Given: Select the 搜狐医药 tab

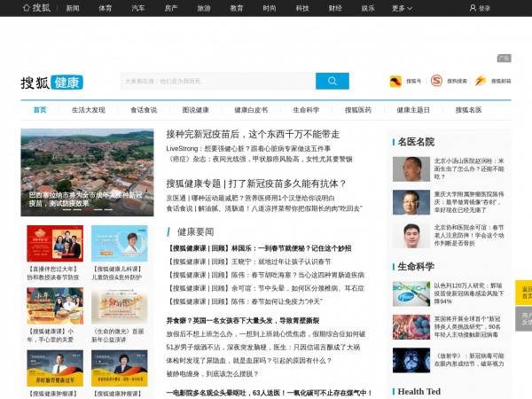Looking at the screenshot, I should (x=358, y=110).
